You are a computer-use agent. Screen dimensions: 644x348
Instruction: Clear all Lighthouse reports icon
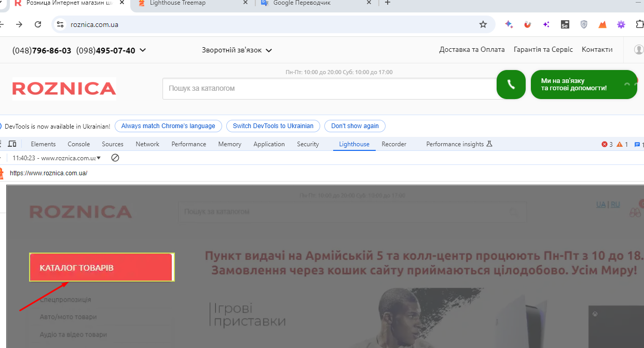click(x=115, y=158)
